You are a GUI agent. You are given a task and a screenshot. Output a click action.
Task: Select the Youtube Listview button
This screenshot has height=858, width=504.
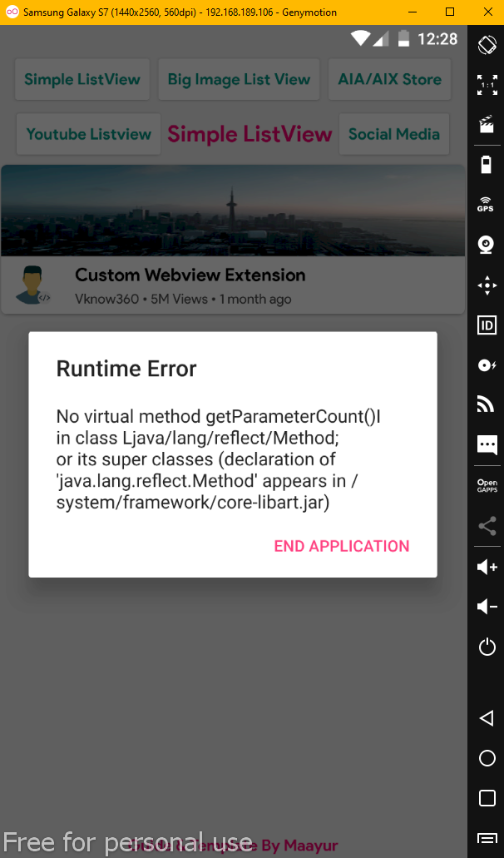[88, 134]
